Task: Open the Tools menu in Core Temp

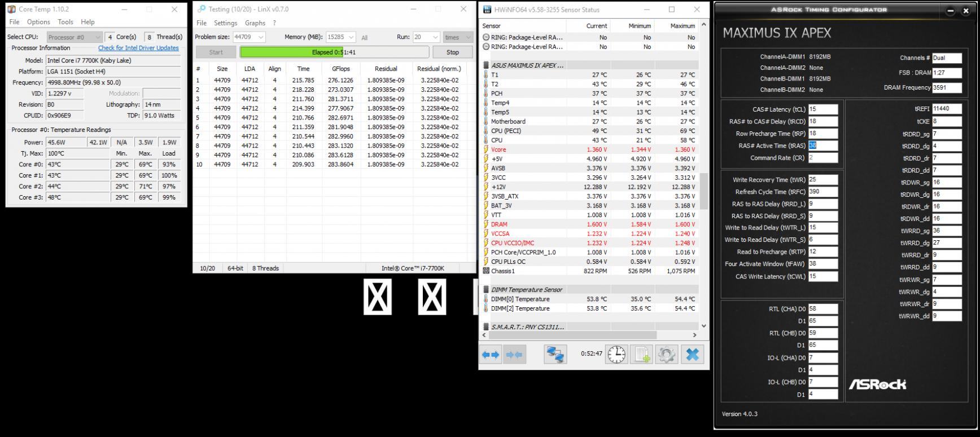Action: (65, 22)
